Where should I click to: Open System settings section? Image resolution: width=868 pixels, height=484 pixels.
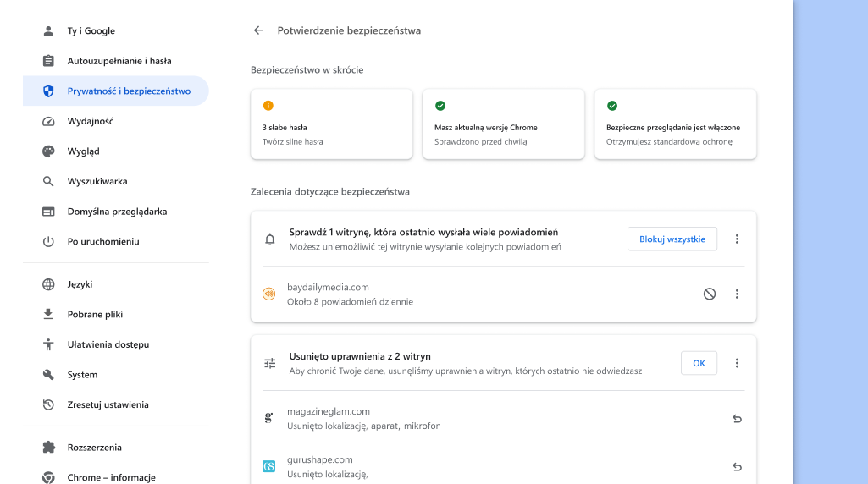(116, 375)
